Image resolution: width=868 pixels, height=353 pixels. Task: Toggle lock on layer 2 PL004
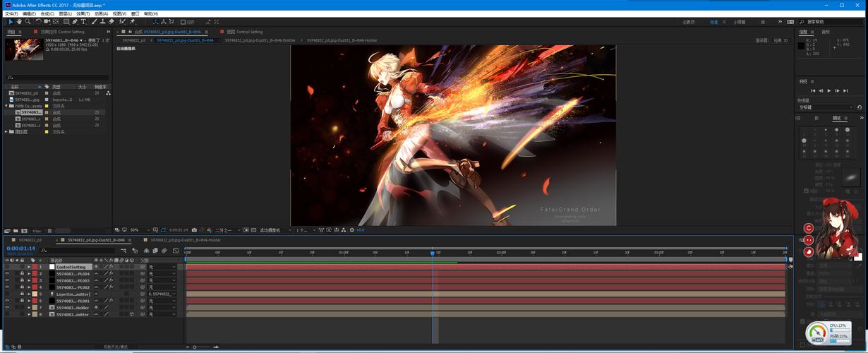(x=22, y=274)
